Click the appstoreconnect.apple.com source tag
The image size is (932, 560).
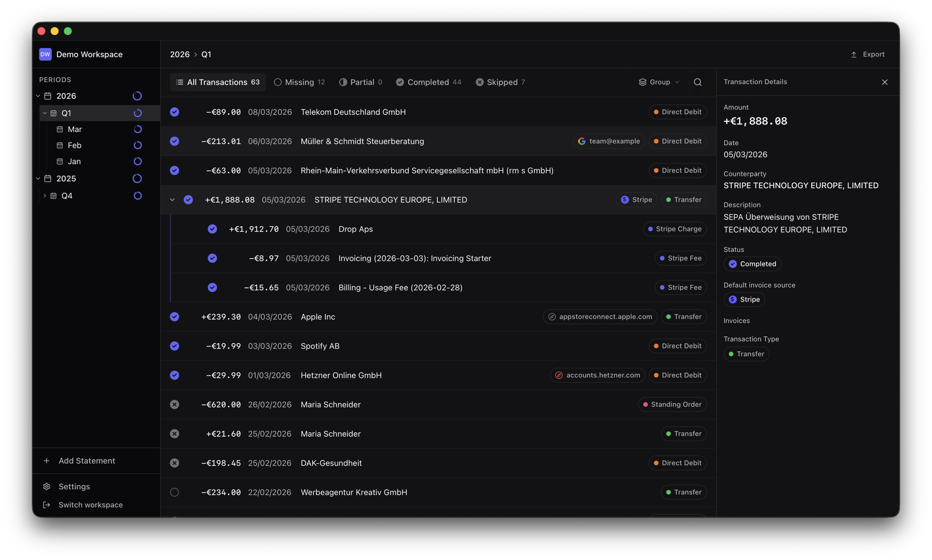click(x=600, y=317)
